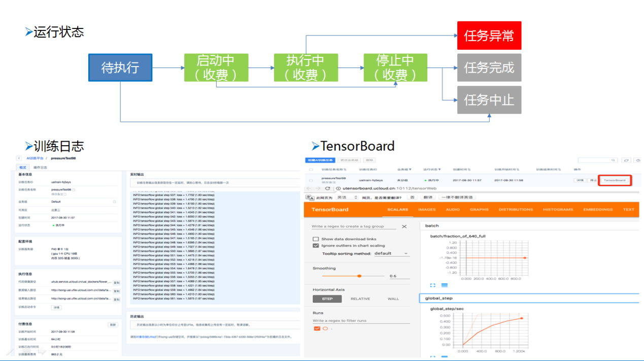Open the AUDIO tab in TensorBoard
The image size is (644, 361).
(x=453, y=209)
